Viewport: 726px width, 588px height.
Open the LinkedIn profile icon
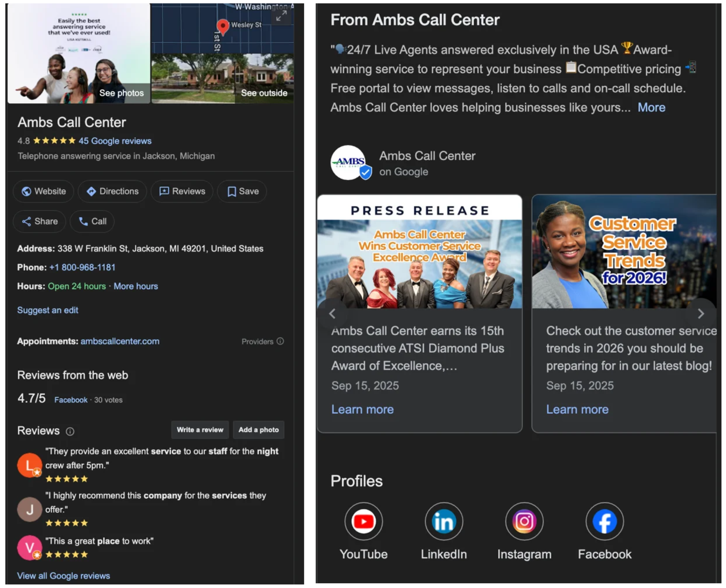(443, 521)
